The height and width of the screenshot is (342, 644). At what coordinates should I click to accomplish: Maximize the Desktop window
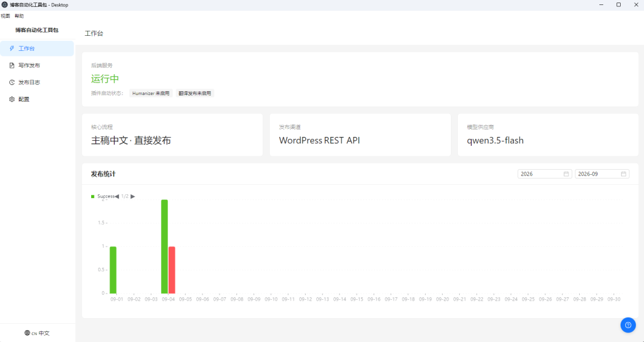click(619, 5)
